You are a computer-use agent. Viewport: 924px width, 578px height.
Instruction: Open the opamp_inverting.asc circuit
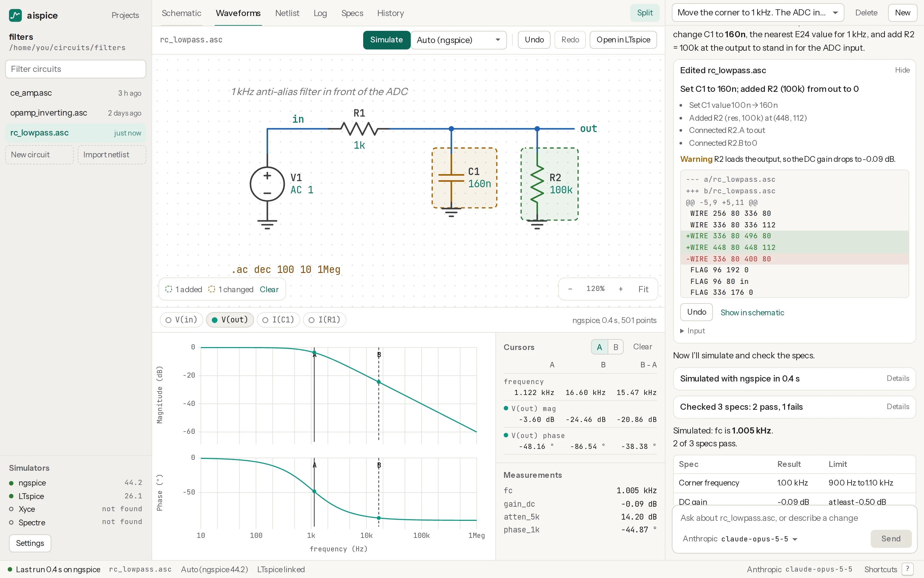pos(76,113)
